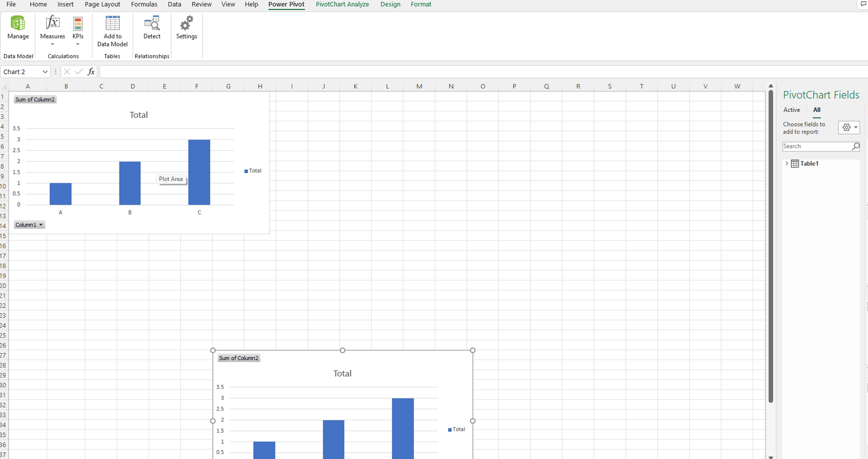Viewport: 868px width, 459px height.
Task: Click the search magnifier in fields pane
Action: [x=855, y=146]
